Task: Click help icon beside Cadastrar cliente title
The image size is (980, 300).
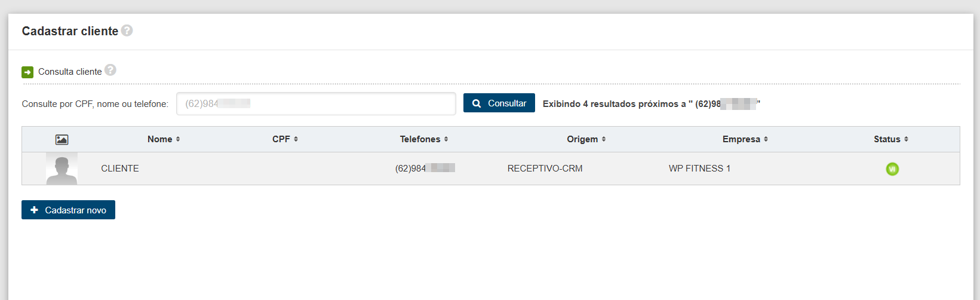Action: (x=127, y=30)
